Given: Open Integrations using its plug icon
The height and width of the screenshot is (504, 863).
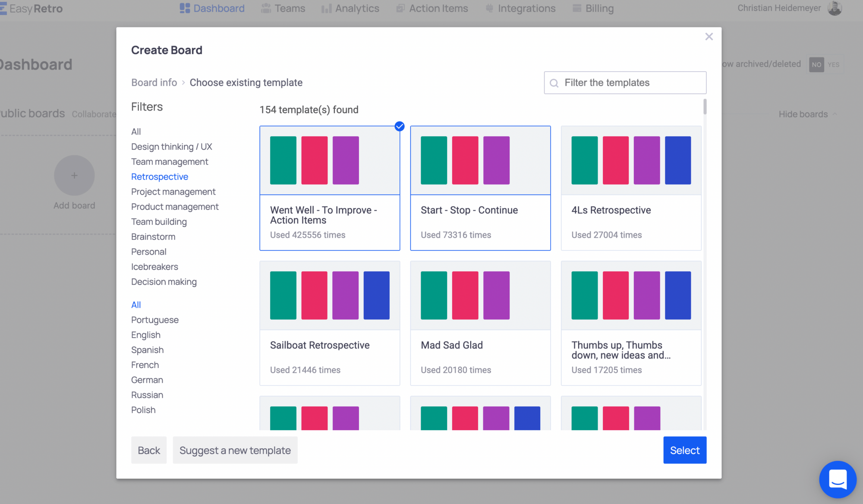Looking at the screenshot, I should click(x=489, y=8).
